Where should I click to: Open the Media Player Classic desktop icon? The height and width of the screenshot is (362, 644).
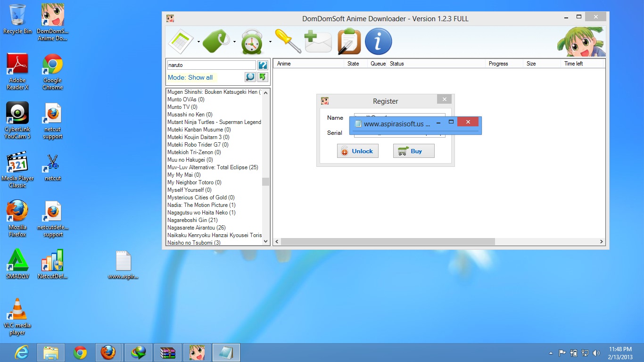point(17,170)
